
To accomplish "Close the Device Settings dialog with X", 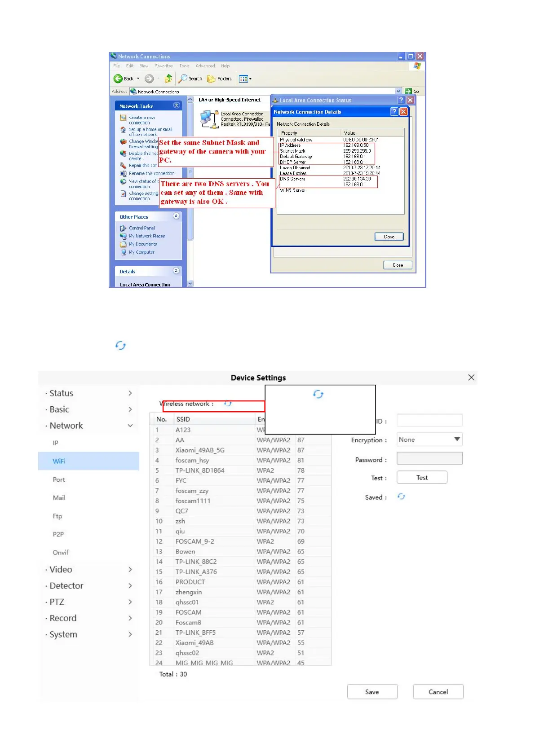I will (x=471, y=378).
